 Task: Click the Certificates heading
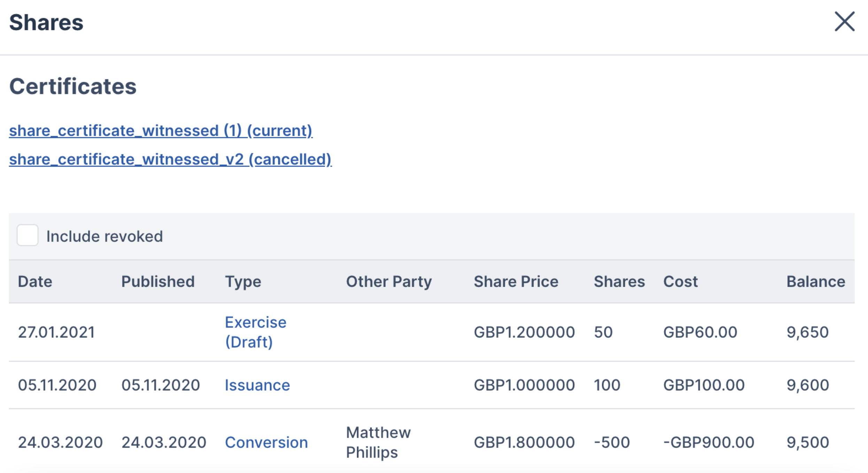tap(73, 86)
